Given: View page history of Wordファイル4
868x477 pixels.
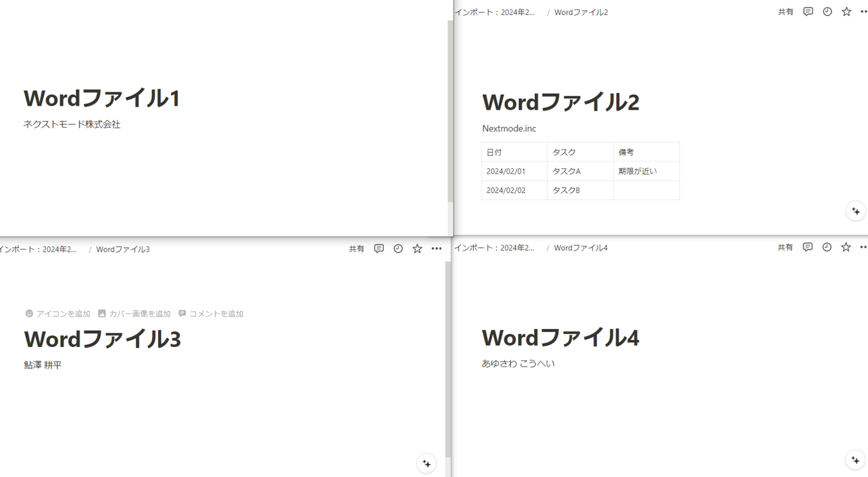Looking at the screenshot, I should [x=826, y=247].
